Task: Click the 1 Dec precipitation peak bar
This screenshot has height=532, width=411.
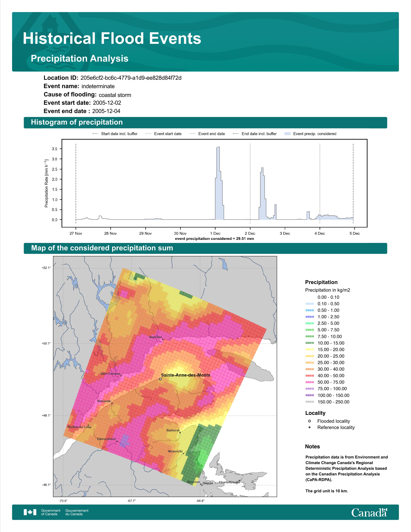Action: click(x=218, y=183)
